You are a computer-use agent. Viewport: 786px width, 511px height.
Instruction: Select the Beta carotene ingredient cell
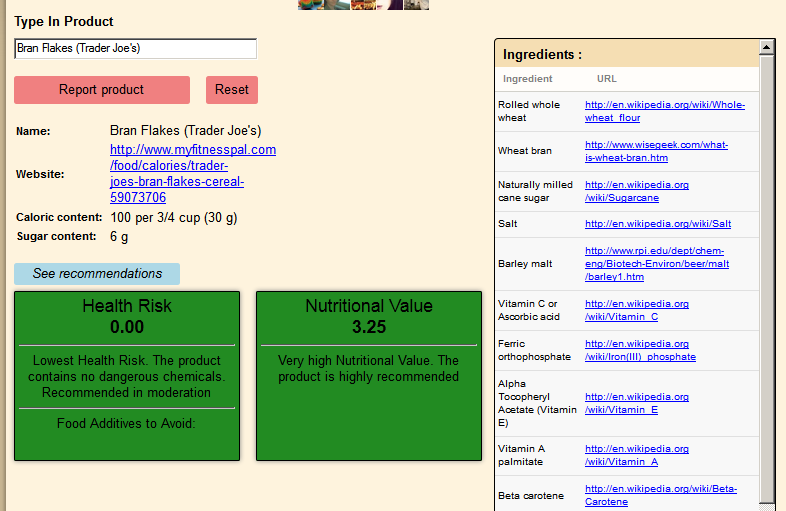(538, 495)
